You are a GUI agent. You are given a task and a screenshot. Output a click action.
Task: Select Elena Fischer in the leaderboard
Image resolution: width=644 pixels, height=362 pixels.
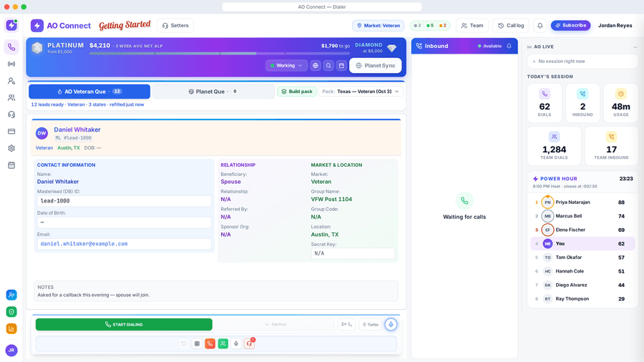point(582,230)
